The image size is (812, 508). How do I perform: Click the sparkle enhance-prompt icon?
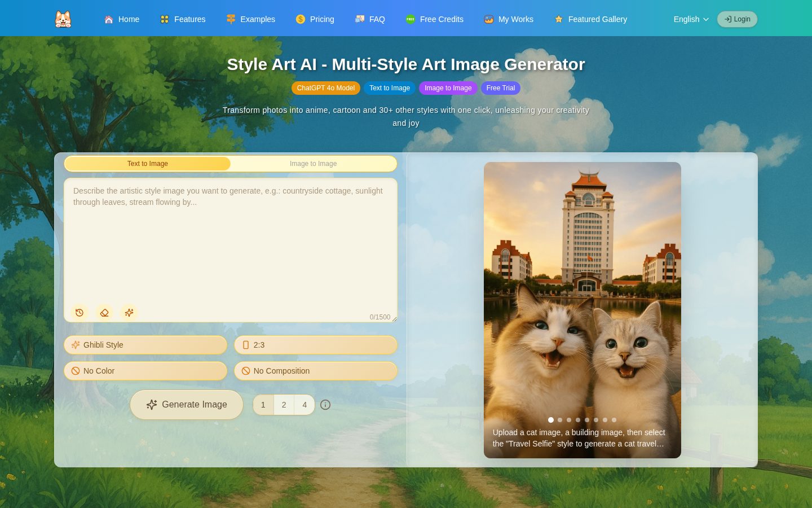[x=129, y=312]
